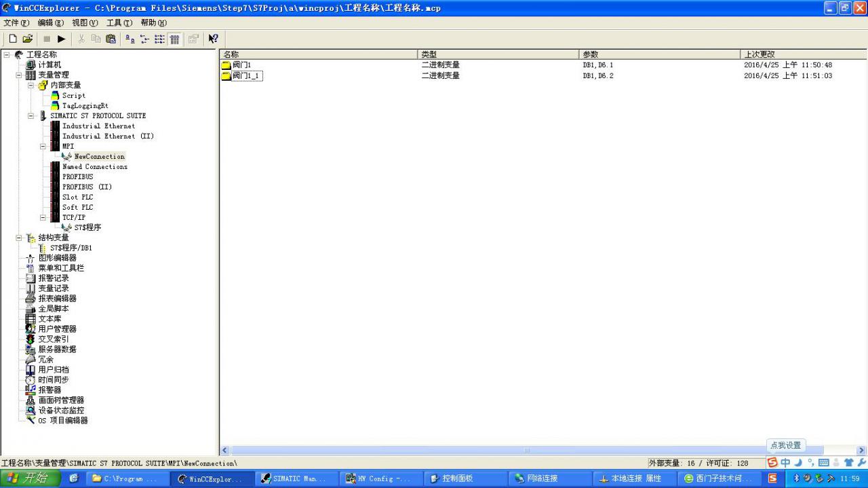This screenshot has width=868, height=488.
Task: Select 图形编辑器 in the tree
Action: click(57, 258)
